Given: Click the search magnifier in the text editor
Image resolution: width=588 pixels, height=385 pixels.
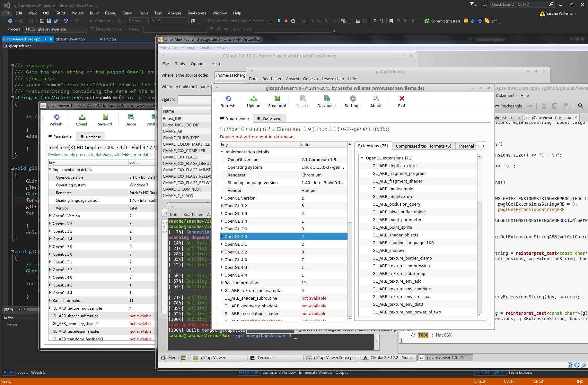Looking at the screenshot, I should point(581,106).
